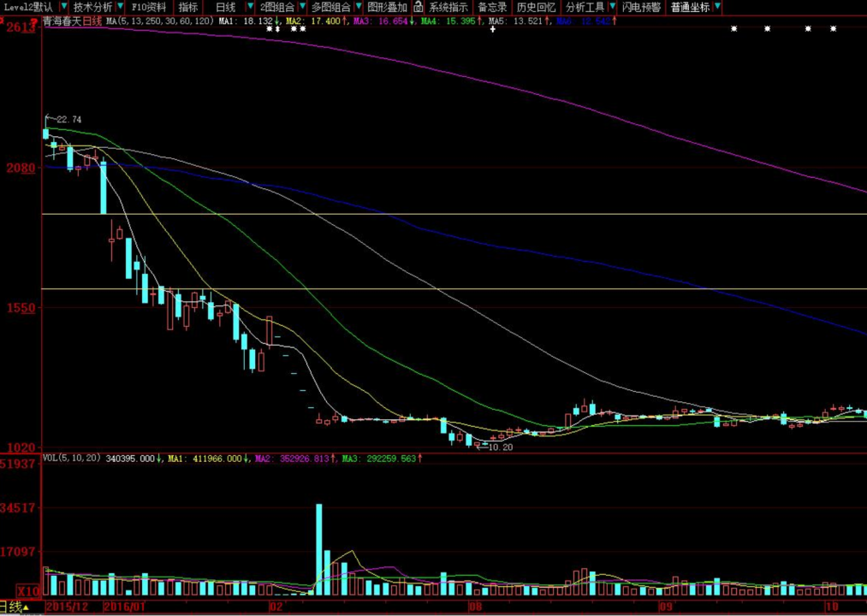Jump to the 2016/01 date label
Viewport: 867px width, 616px height.
tap(124, 607)
